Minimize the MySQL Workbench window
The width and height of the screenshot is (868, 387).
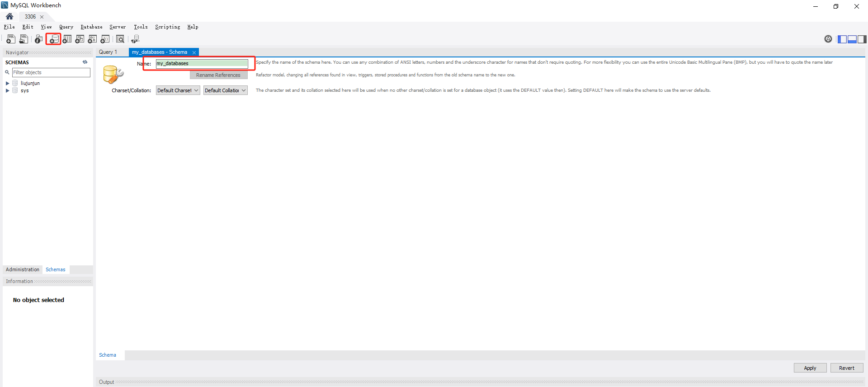coord(816,6)
